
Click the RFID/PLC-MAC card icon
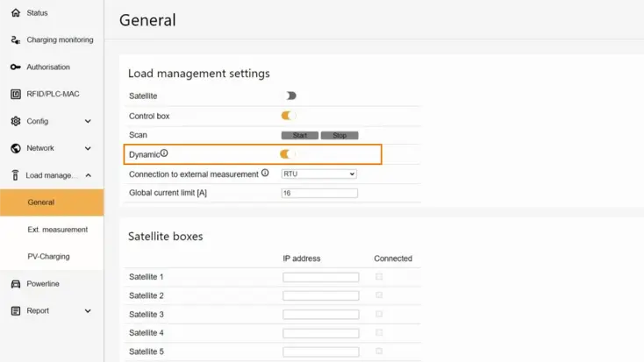[x=16, y=94]
